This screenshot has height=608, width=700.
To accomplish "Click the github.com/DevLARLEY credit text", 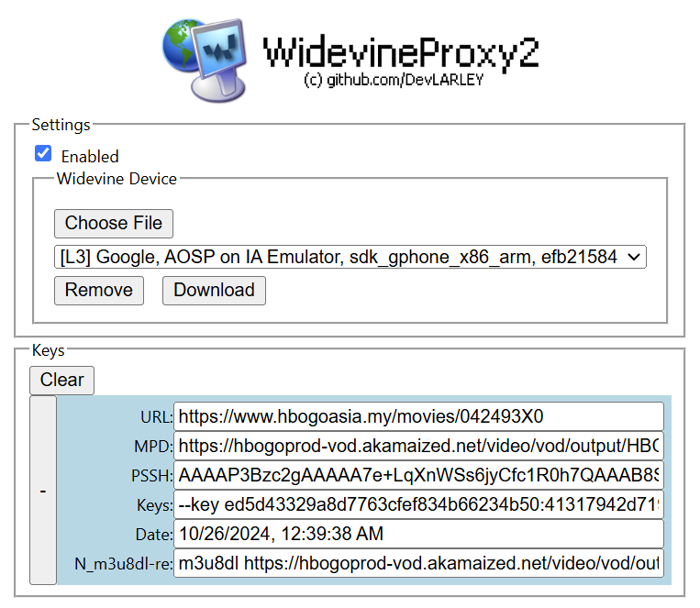I will point(394,80).
